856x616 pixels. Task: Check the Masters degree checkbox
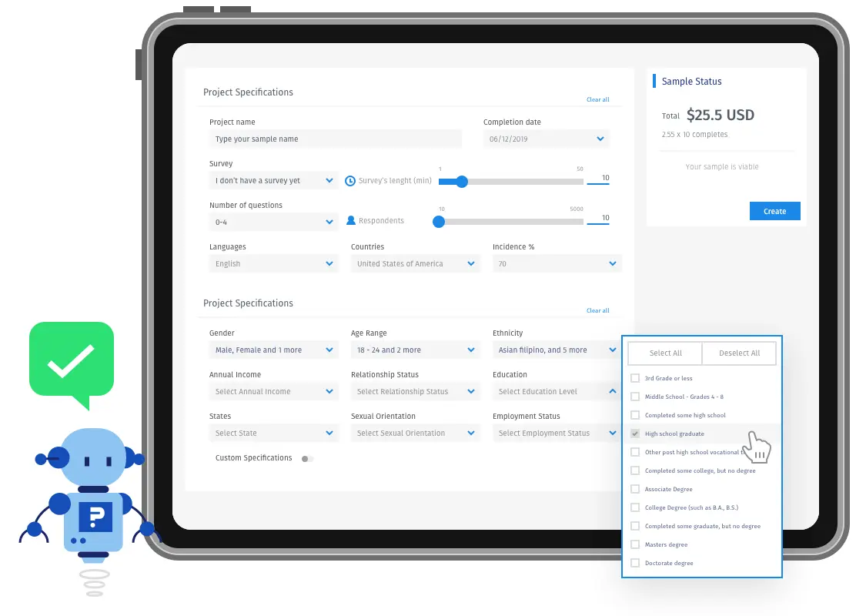[635, 544]
